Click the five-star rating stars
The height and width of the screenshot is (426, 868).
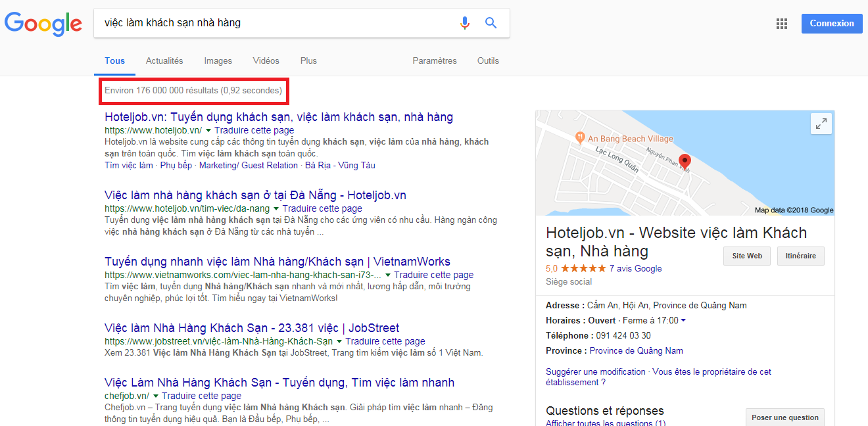583,268
